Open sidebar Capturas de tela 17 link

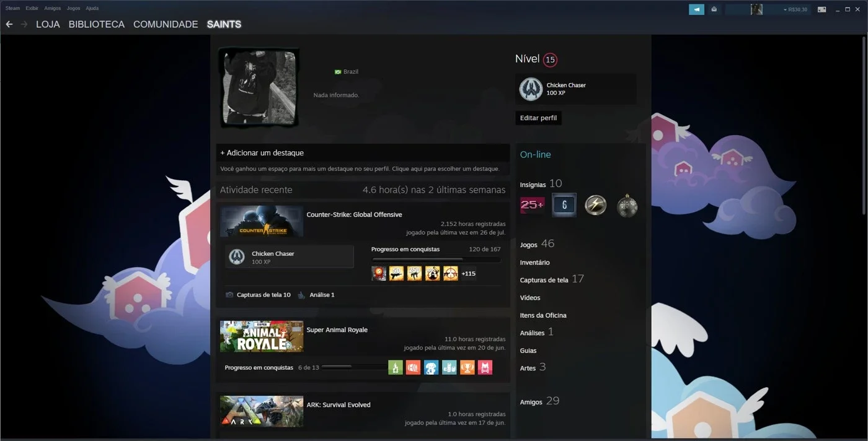pos(552,279)
